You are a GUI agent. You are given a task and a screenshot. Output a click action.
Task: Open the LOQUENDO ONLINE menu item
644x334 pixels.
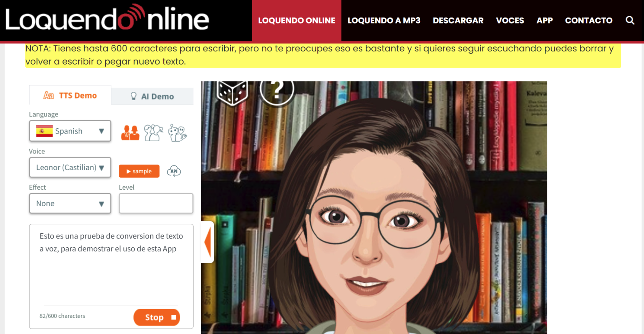(x=297, y=20)
